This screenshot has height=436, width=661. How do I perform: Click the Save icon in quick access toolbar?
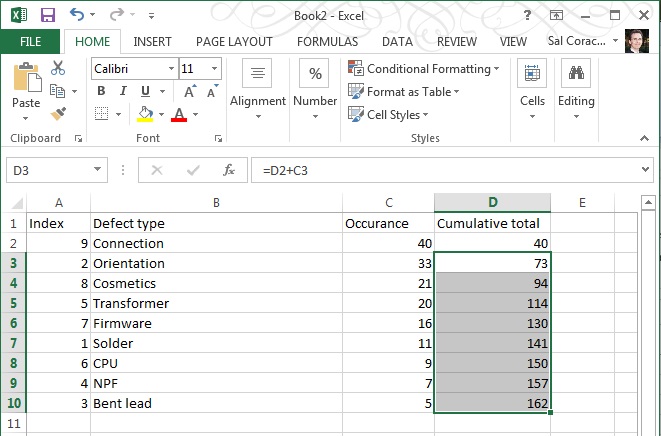tap(48, 15)
